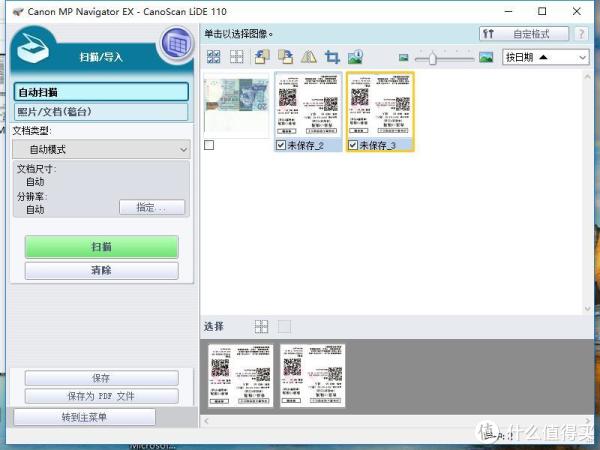Click the 清除 button
Image resolution: width=600 pixels, height=450 pixels.
point(101,271)
